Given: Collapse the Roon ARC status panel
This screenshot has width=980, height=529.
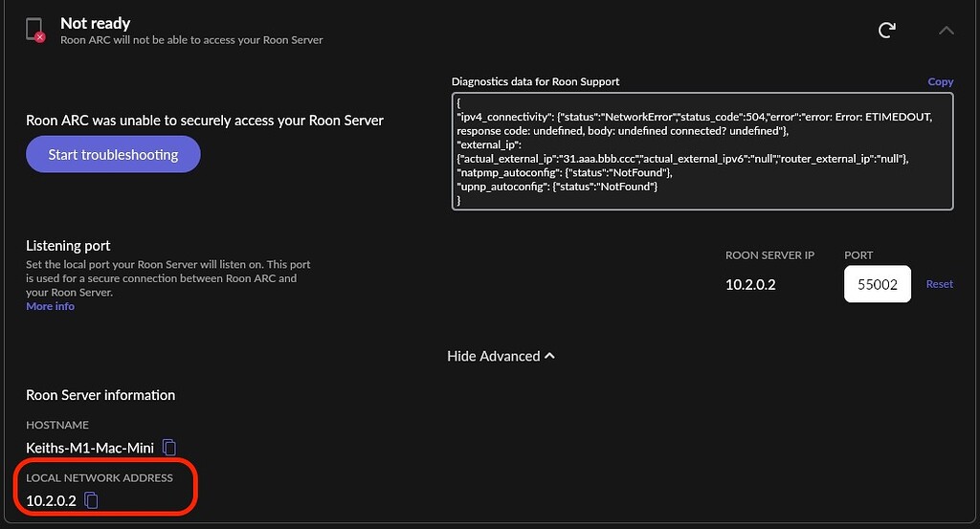Looking at the screenshot, I should point(946,31).
